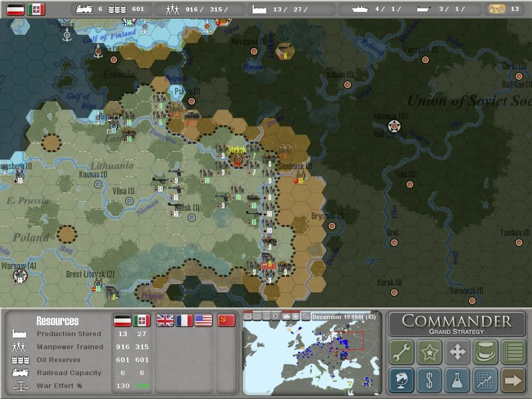The height and width of the screenshot is (399, 532).
Task: Open the top hat diplomacy button
Action: coord(485,352)
